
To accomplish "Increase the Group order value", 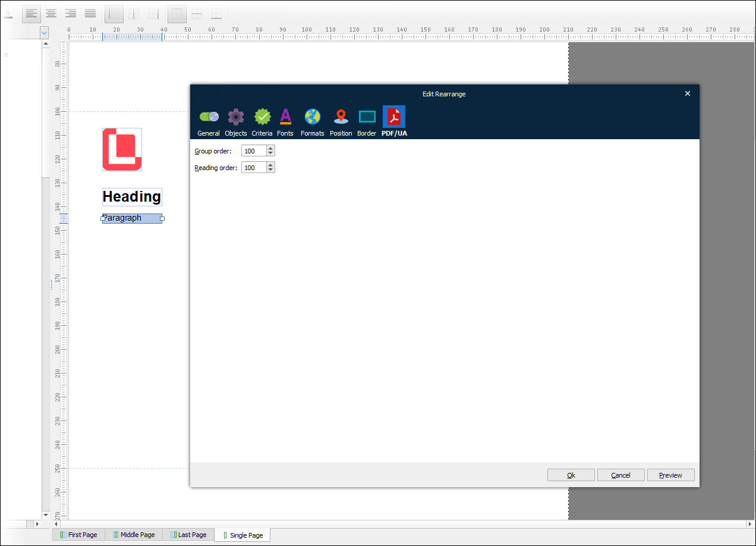I will click(270, 148).
